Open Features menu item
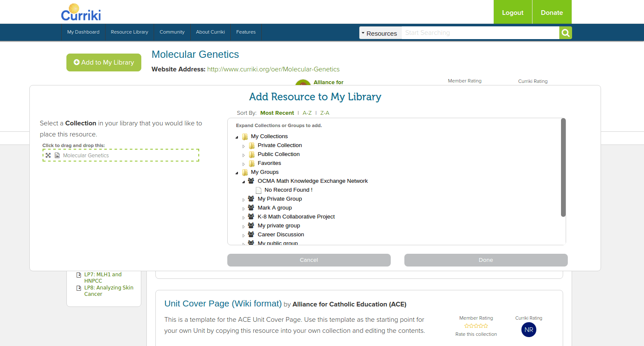This screenshot has height=346, width=644. coord(246,32)
